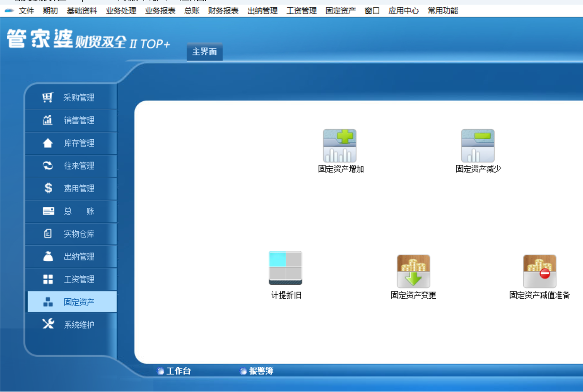
Task: Click the shopping cart icon for 采购管理
Action: [x=48, y=98]
